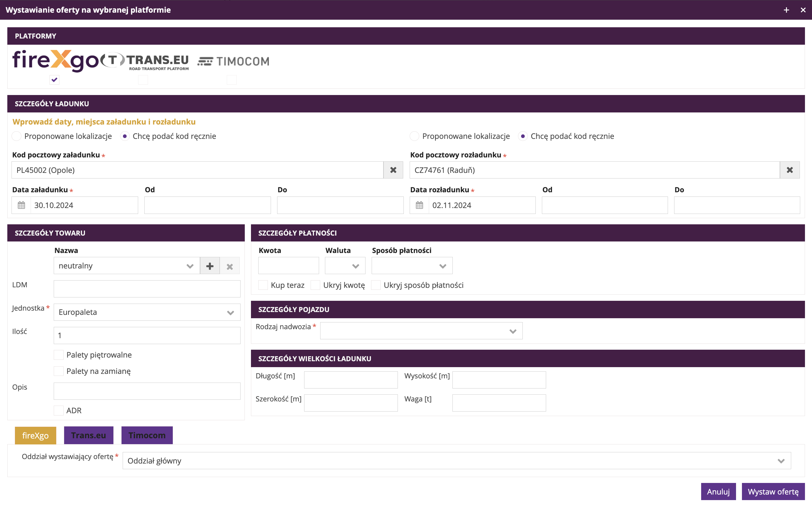Remove cargo name with grey X icon
The width and height of the screenshot is (812, 506).
tap(230, 266)
